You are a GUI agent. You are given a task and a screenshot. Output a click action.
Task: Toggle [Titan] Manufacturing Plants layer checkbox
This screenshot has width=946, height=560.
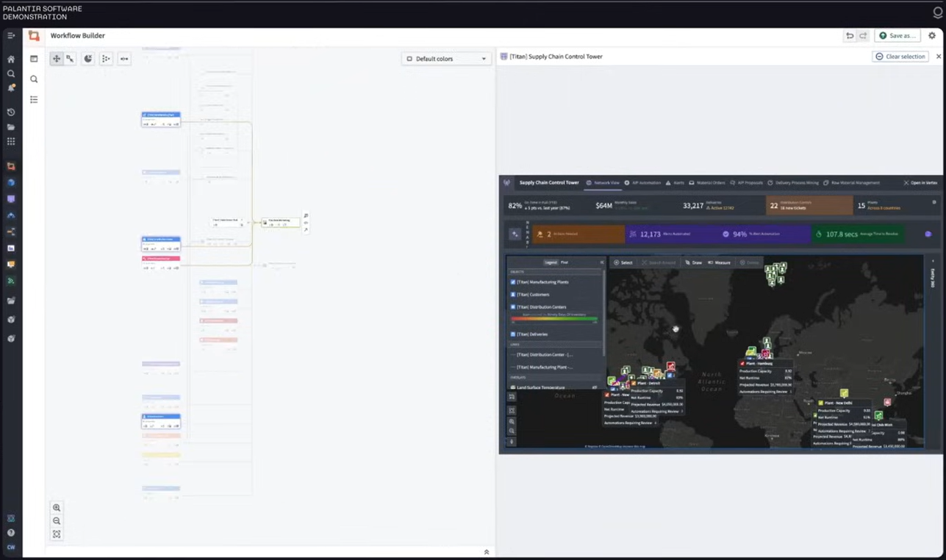pos(513,282)
